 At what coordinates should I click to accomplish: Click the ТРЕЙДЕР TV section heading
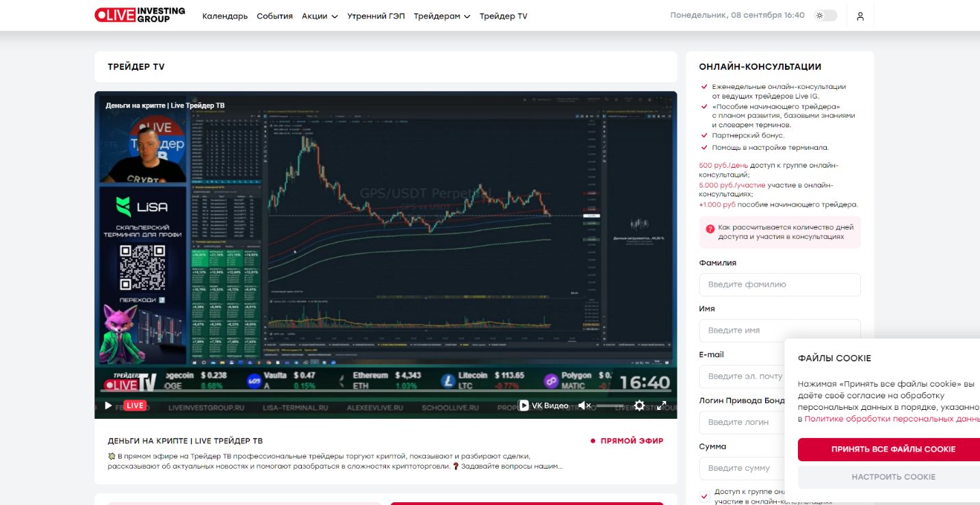(136, 67)
